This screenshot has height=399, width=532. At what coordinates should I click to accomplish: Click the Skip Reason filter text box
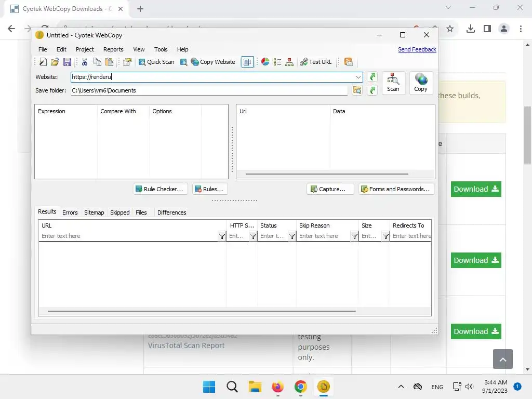[x=324, y=236]
